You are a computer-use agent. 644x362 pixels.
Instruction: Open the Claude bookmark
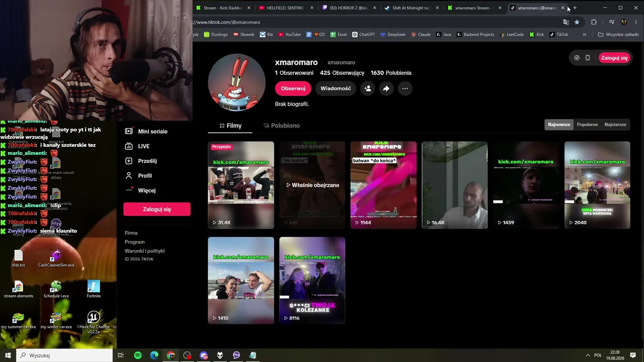[421, 35]
